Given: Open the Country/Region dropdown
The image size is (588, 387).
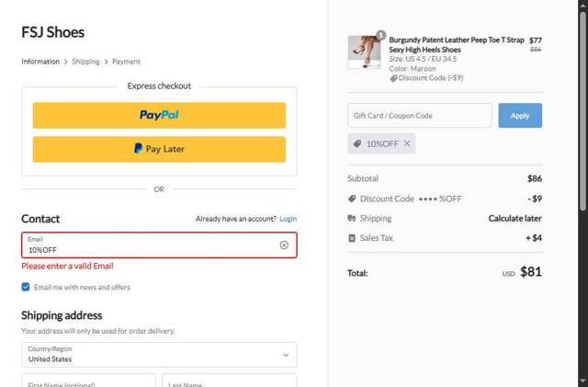Looking at the screenshot, I should point(159,355).
